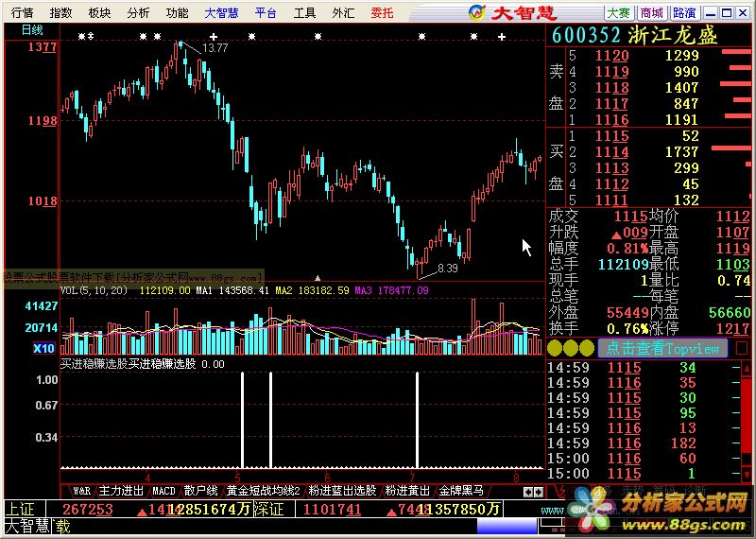This screenshot has height=539, width=756.
Task: Click the 幅度 value 0.81%
Action: point(627,249)
